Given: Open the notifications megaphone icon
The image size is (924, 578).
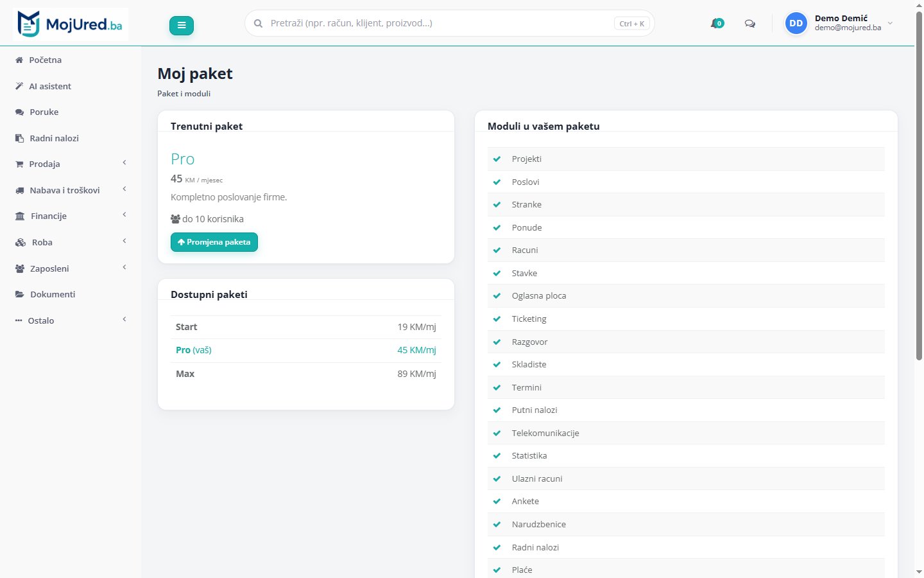Looking at the screenshot, I should click(717, 24).
